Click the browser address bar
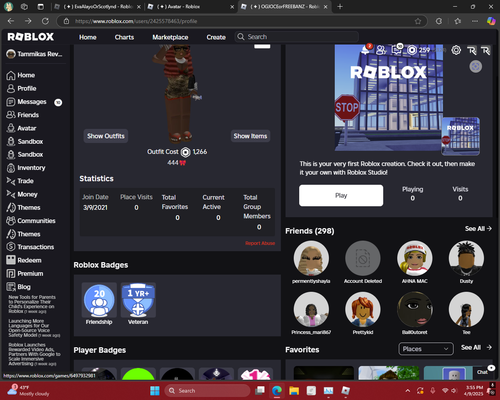 tap(242, 21)
